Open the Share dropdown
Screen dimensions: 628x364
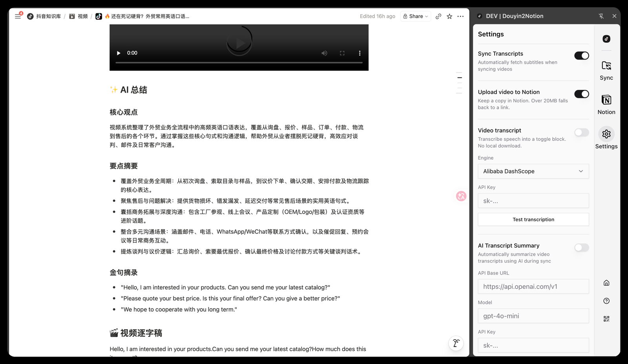tap(416, 16)
